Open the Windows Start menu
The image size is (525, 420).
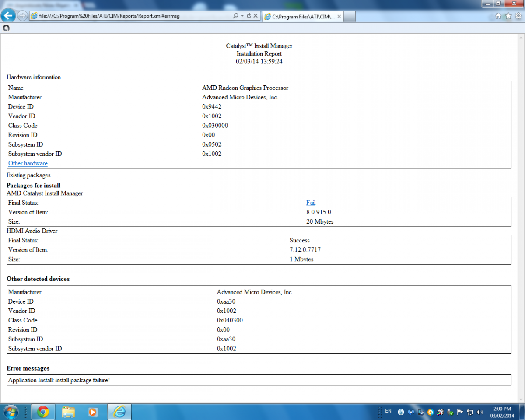tap(10, 412)
